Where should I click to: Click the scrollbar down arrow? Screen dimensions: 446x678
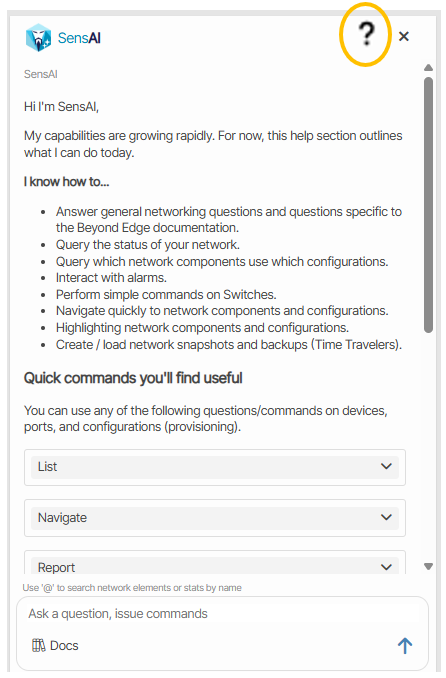click(428, 566)
